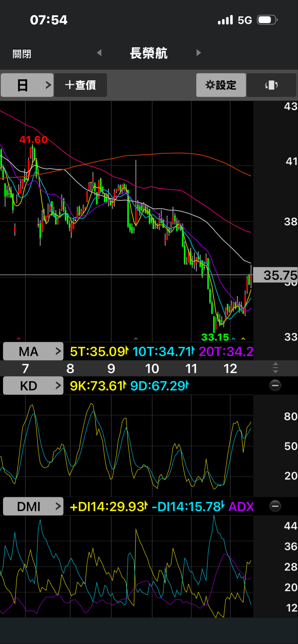Tap month 11 on date axis
The image size is (298, 644).
[191, 368]
